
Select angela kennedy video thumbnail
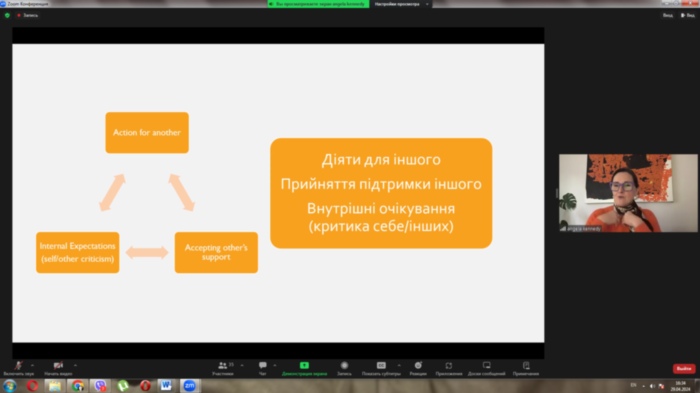(x=628, y=193)
